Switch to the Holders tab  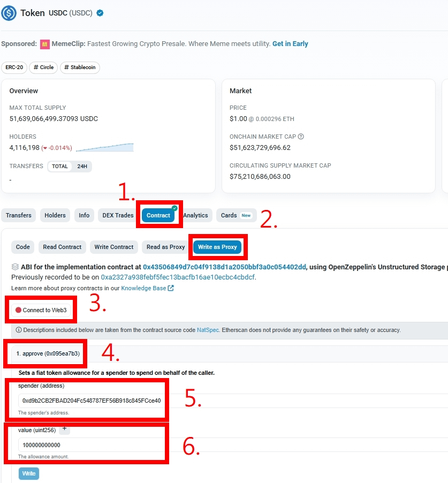click(55, 215)
